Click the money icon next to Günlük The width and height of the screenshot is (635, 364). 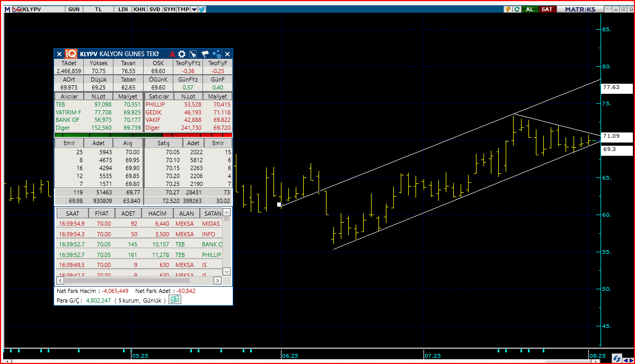point(174,299)
